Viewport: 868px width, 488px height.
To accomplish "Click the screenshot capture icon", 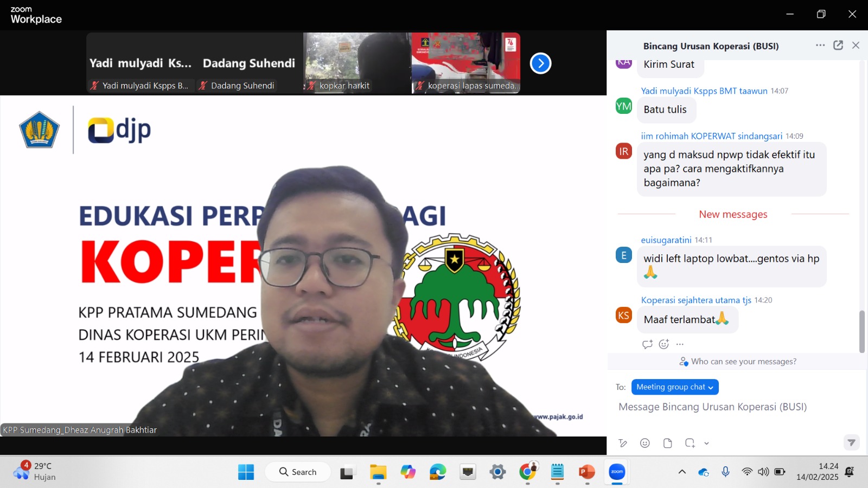I will click(690, 443).
